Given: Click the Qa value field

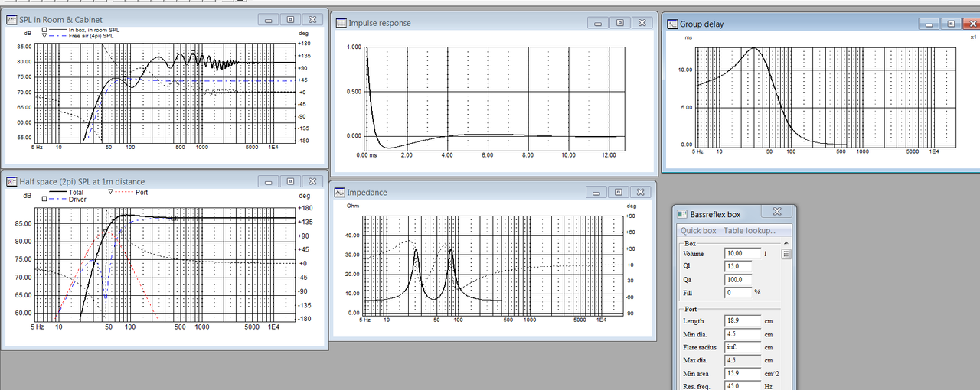Looking at the screenshot, I should 738,280.
